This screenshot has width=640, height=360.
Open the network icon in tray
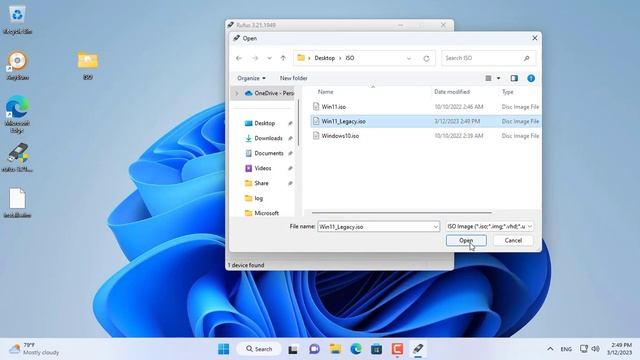[584, 349]
